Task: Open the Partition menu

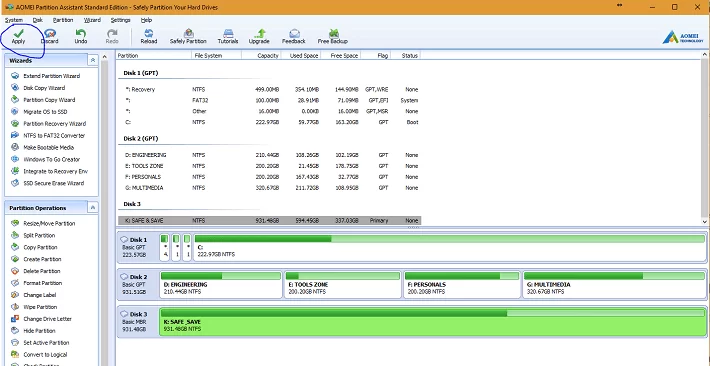Action: [63, 20]
